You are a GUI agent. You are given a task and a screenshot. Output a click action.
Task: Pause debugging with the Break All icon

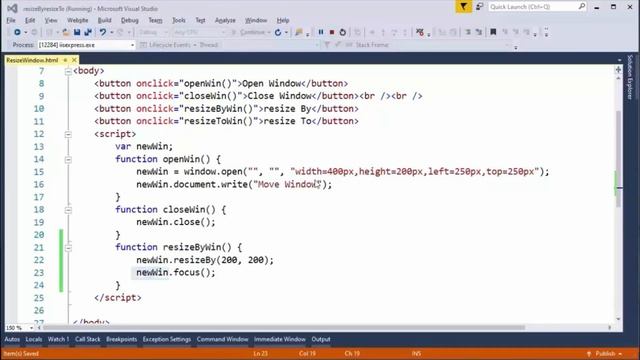(x=321, y=32)
